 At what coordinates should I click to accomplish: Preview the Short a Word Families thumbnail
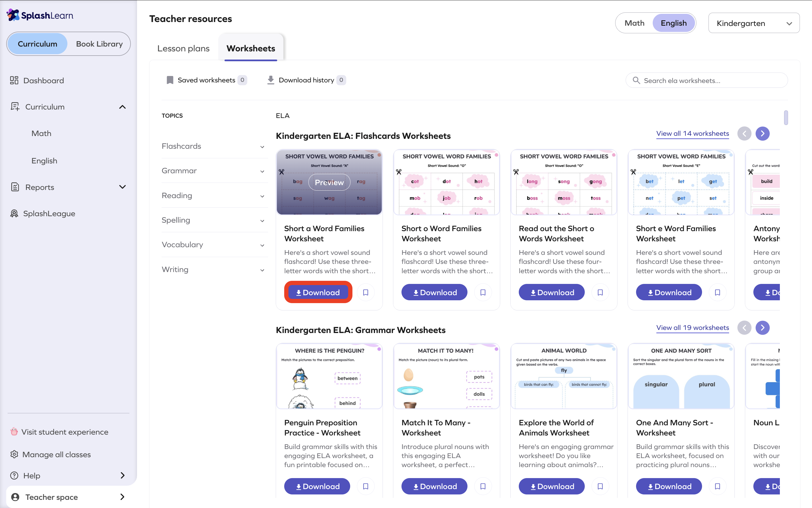[329, 182]
